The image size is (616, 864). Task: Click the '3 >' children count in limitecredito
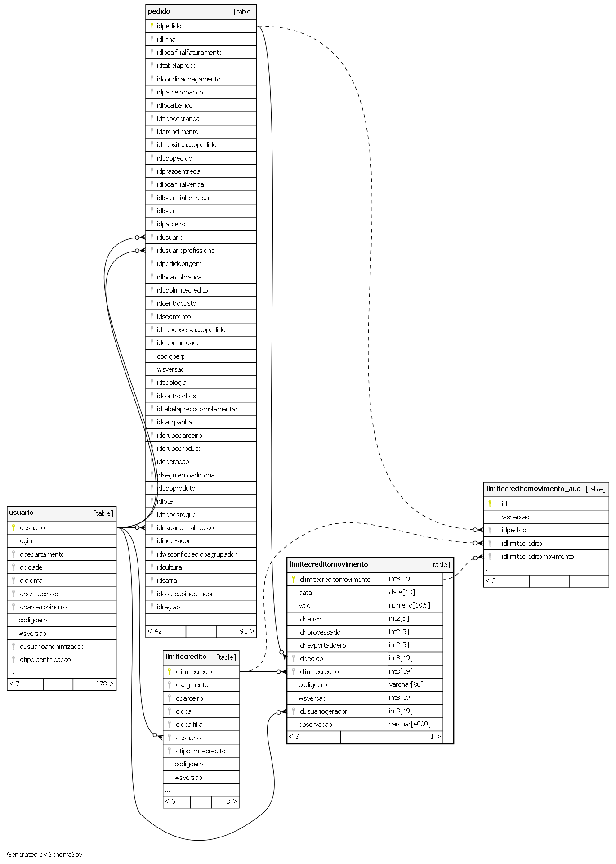pyautogui.click(x=225, y=801)
